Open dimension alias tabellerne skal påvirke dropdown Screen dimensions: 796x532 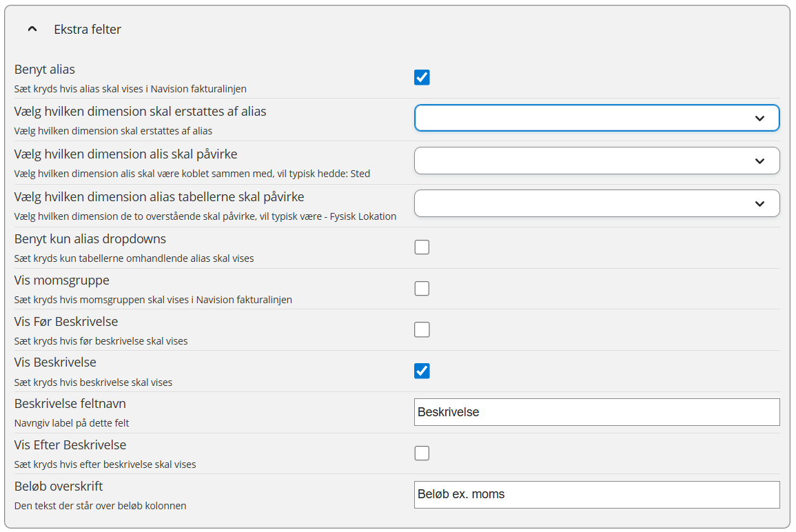click(596, 203)
